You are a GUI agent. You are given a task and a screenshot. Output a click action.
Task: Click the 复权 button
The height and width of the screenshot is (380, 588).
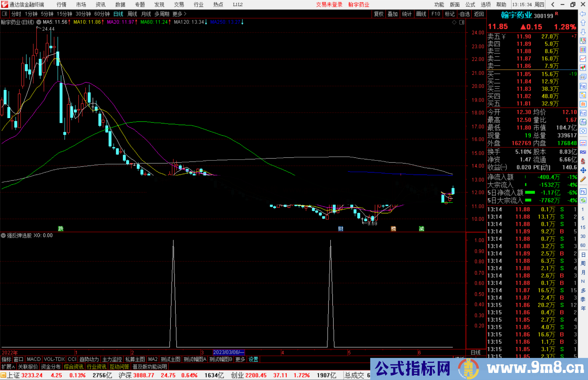pyautogui.click(x=378, y=14)
